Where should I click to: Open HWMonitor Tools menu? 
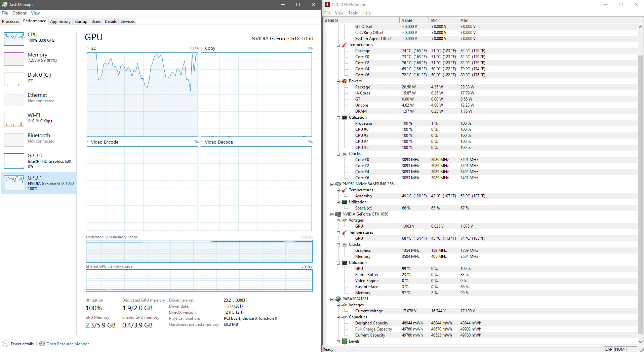pyautogui.click(x=353, y=13)
